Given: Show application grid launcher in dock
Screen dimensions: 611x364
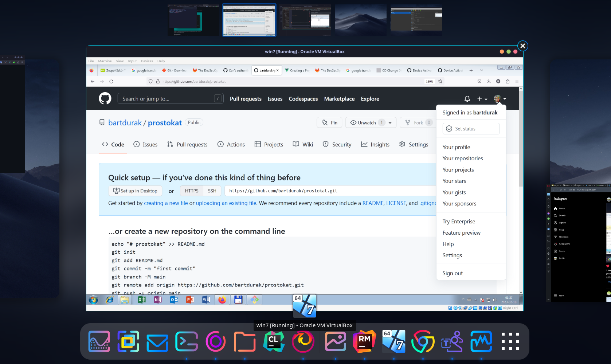Looking at the screenshot, I should pos(510,341).
